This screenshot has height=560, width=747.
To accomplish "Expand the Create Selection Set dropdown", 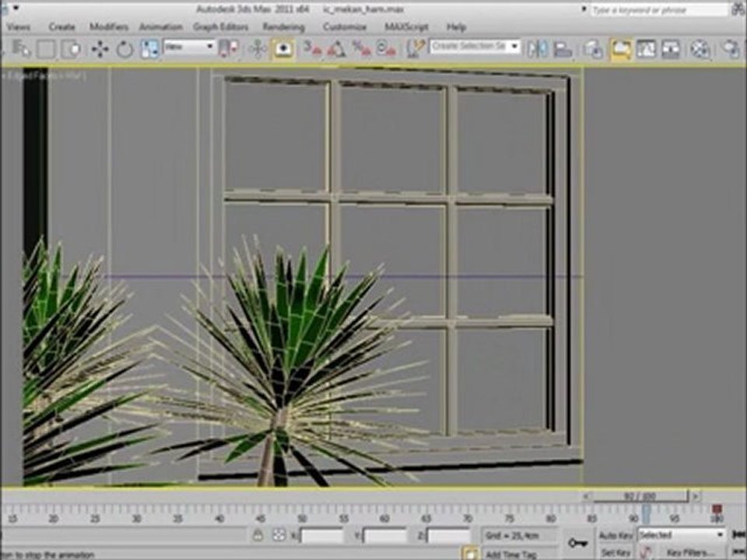I will 514,47.
